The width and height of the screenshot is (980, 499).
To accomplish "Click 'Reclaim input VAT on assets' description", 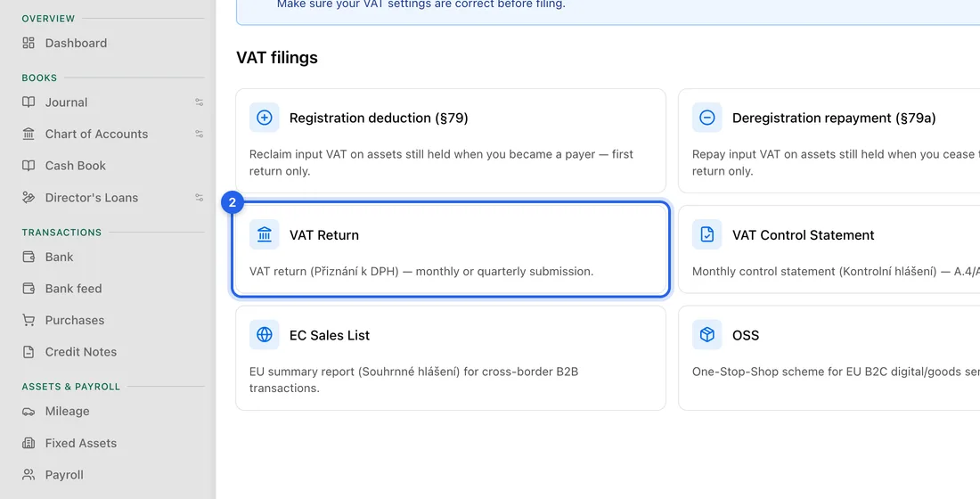I will tap(441, 162).
